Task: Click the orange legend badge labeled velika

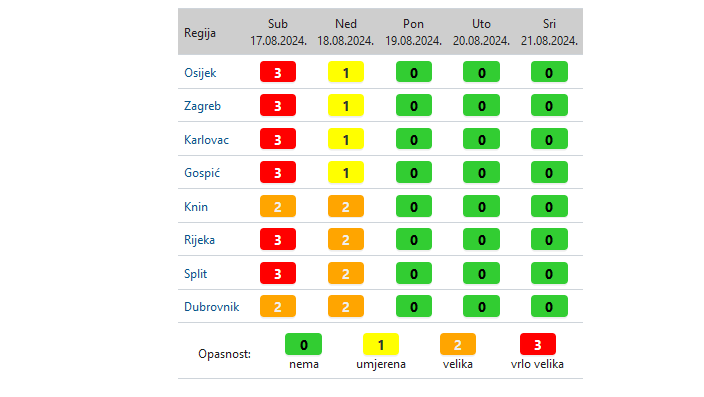Action: pyautogui.click(x=458, y=344)
